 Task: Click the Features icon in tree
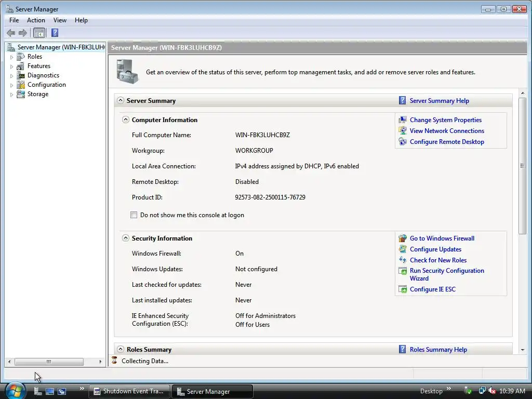[x=21, y=66]
